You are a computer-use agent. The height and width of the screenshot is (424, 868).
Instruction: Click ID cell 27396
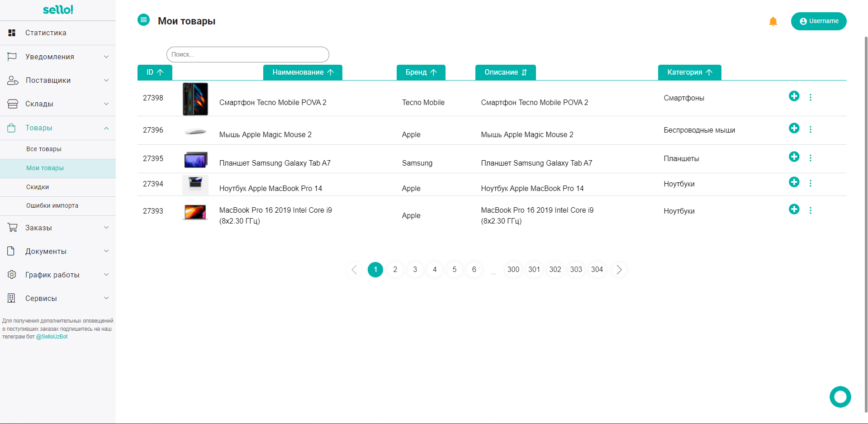click(x=153, y=130)
